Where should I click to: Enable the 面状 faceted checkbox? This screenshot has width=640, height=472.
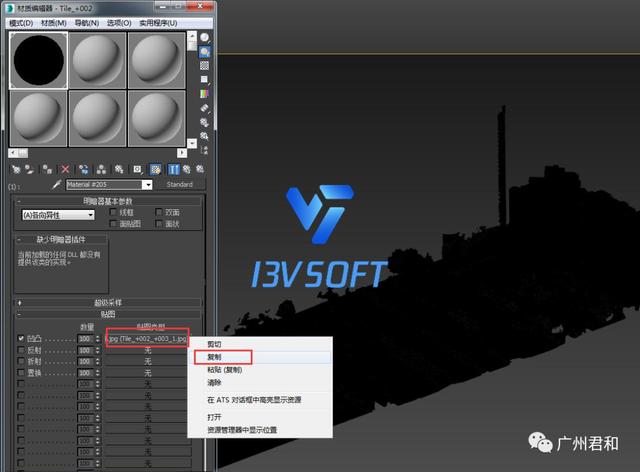pos(159,223)
